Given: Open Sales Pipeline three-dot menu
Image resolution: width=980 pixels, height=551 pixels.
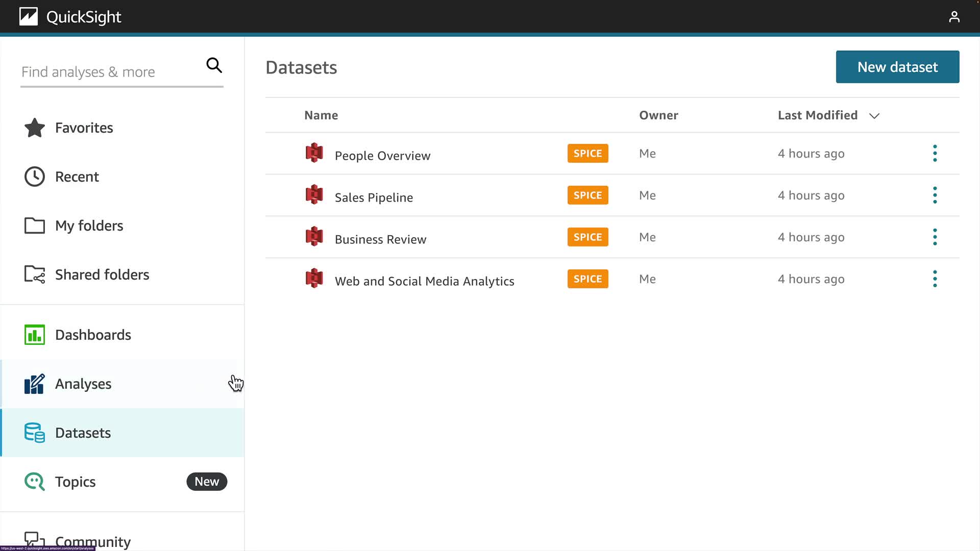Looking at the screenshot, I should [x=935, y=195].
